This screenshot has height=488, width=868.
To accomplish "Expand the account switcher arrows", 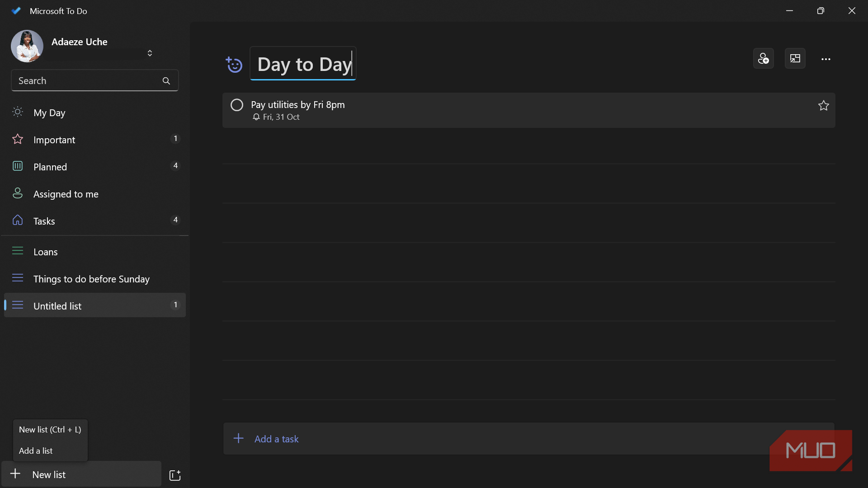I will coord(150,53).
